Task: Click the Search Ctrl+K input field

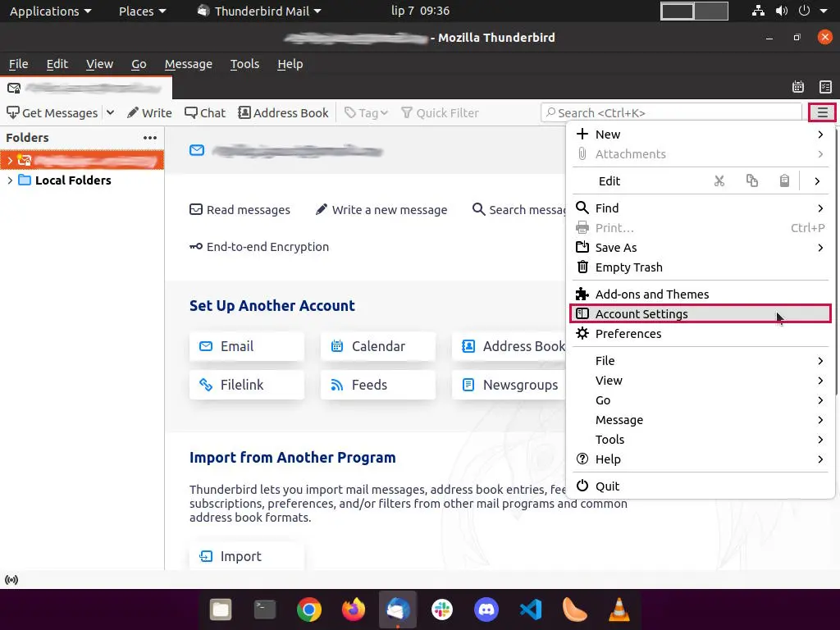Action: coord(671,113)
